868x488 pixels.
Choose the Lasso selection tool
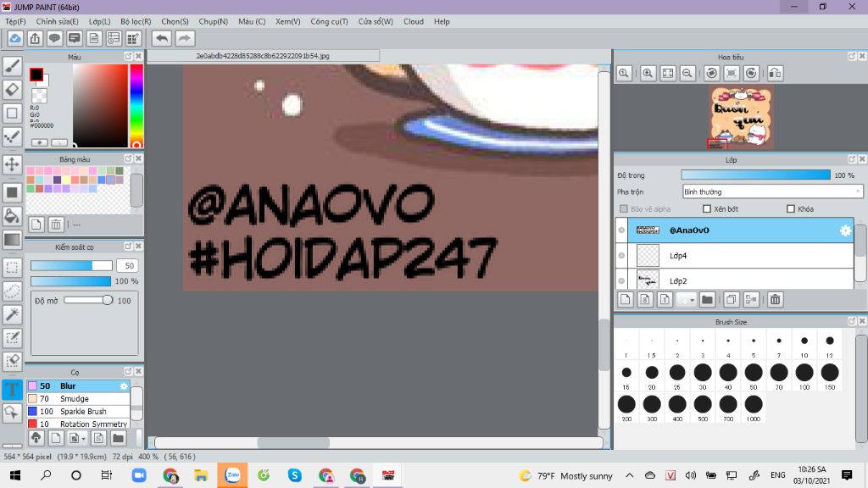[12, 291]
